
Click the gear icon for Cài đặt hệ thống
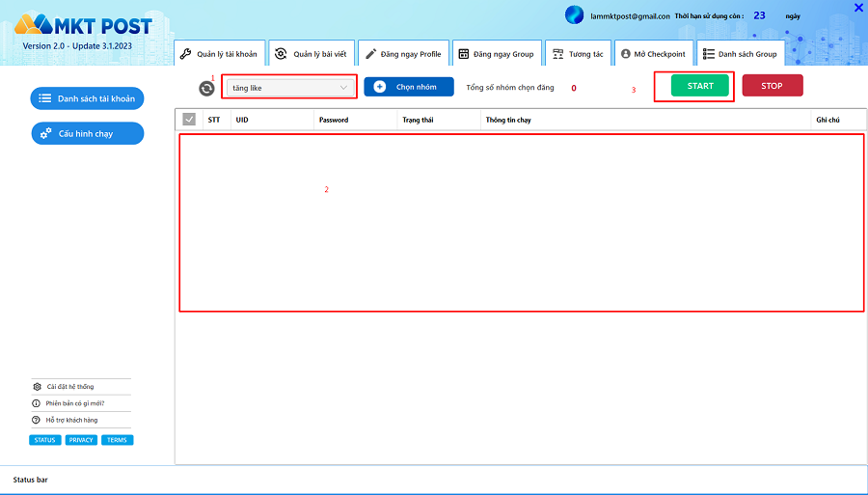point(38,386)
